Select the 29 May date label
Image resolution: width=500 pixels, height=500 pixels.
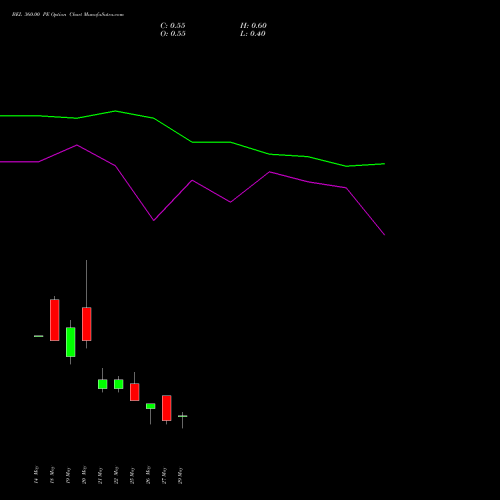[x=180, y=475]
